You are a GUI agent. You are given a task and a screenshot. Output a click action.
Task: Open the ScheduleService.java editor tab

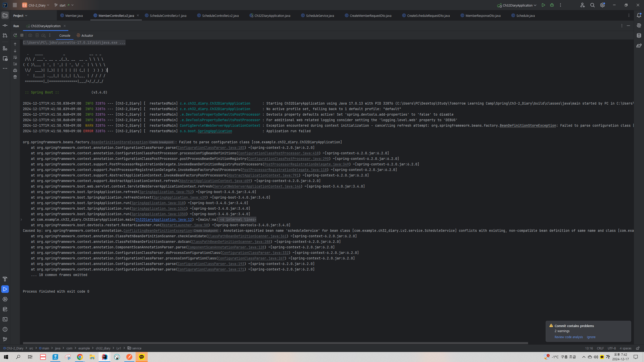pos(320,16)
